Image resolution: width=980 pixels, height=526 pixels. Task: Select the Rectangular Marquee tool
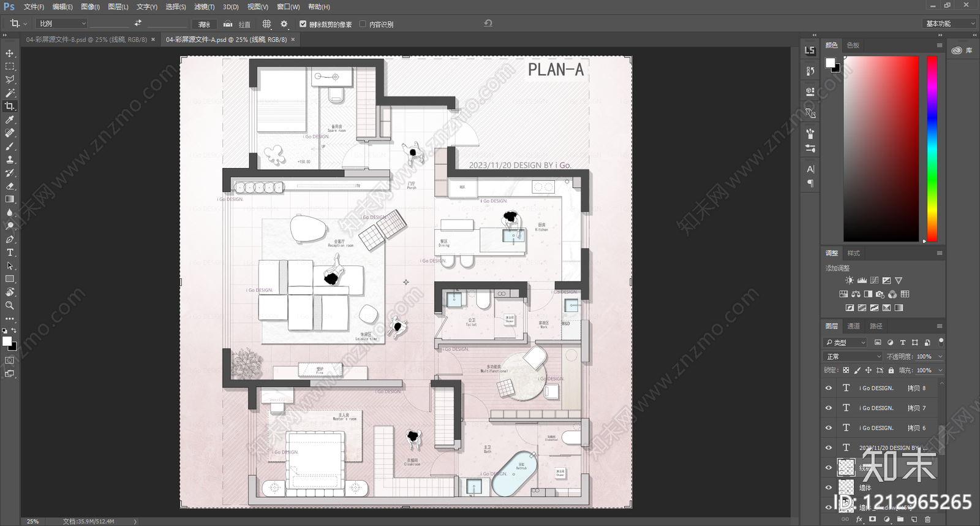click(10, 66)
